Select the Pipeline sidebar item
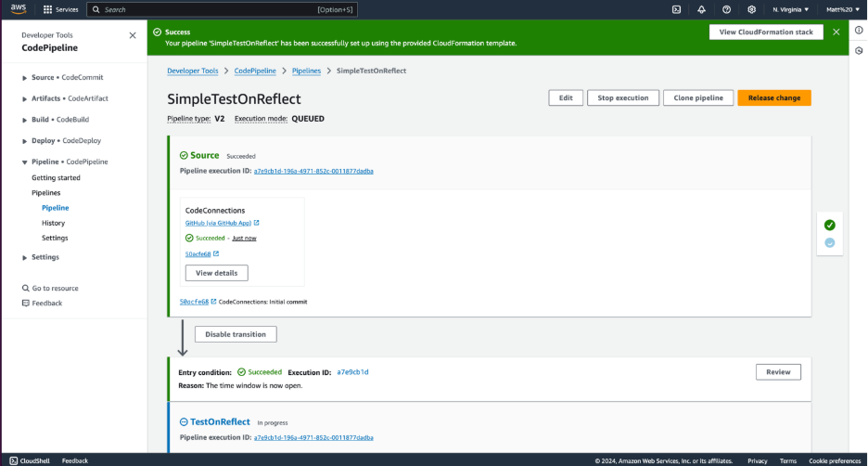The image size is (868, 466). pos(56,208)
